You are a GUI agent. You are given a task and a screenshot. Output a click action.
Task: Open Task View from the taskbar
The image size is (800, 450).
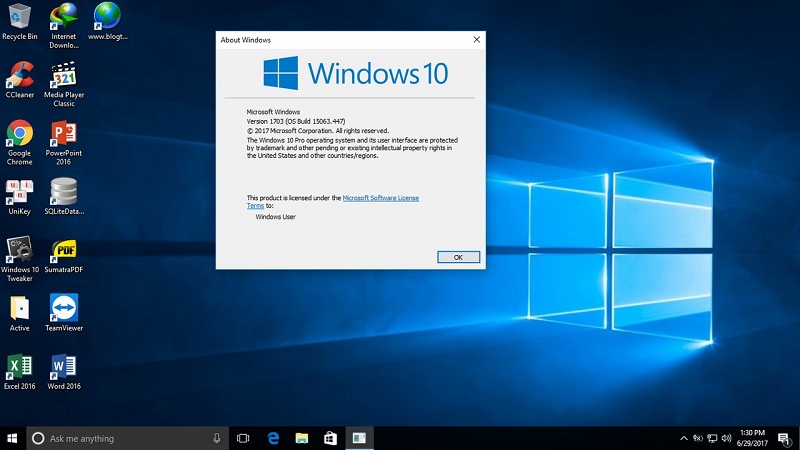[243, 438]
